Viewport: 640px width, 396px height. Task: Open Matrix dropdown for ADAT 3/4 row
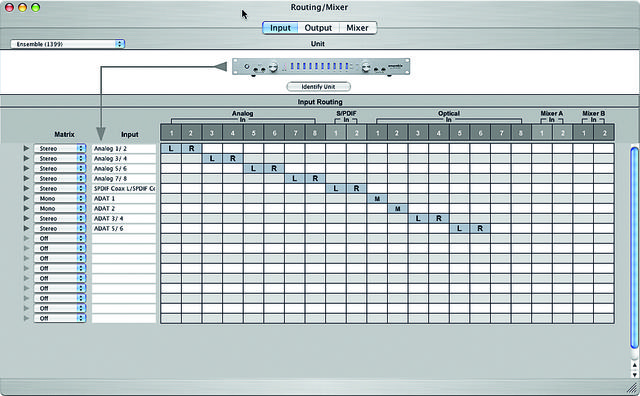point(60,218)
